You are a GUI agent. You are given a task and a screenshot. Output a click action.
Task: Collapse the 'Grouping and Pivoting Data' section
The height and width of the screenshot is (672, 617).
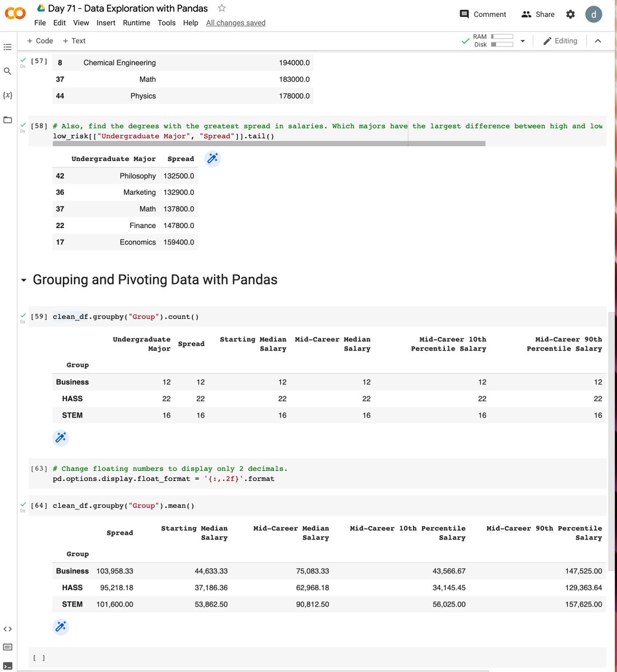coord(24,280)
